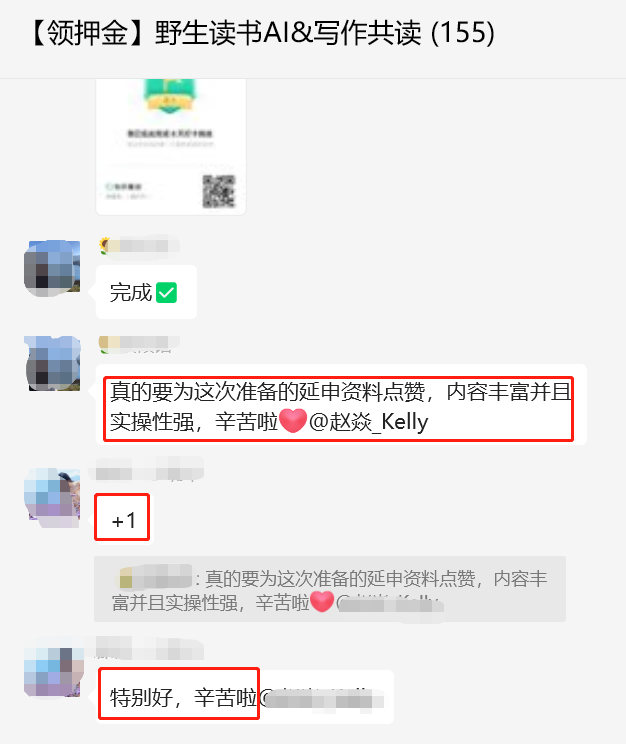Open the shared image card at top

pos(171,147)
